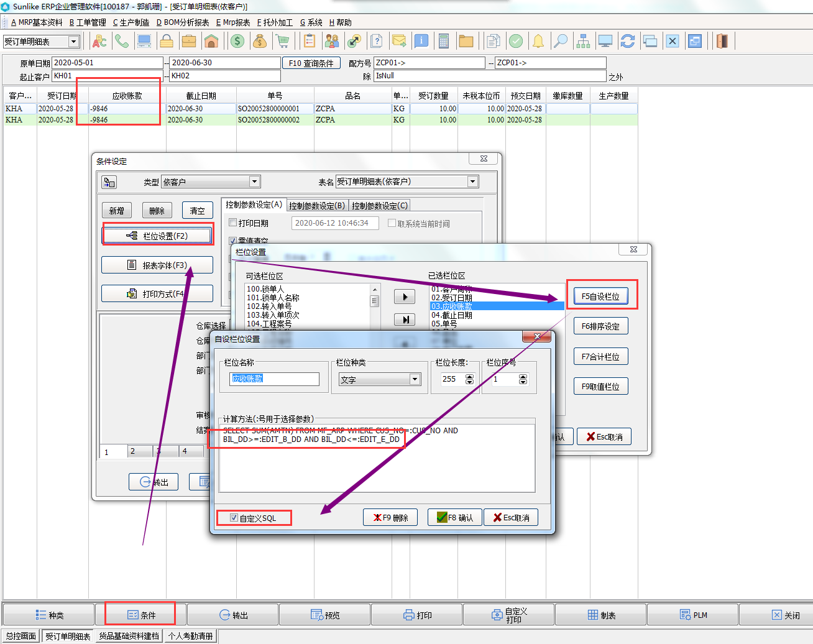813x644 pixels.
Task: Open the 受订单明细表 dropdown in the toolbar
Action: 73,42
